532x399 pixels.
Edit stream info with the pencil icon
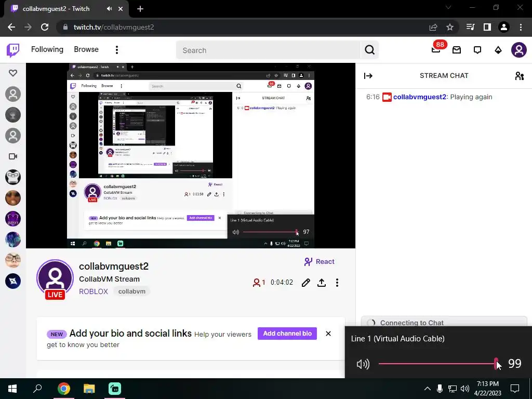point(305,283)
